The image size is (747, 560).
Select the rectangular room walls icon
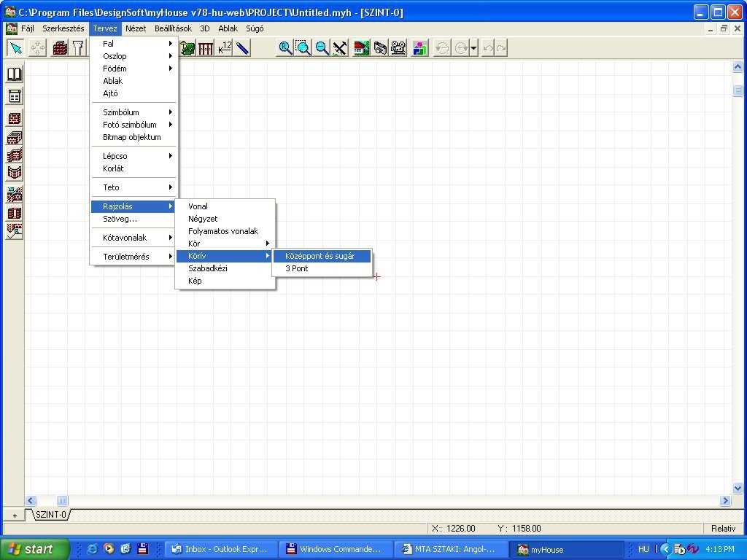15,138
